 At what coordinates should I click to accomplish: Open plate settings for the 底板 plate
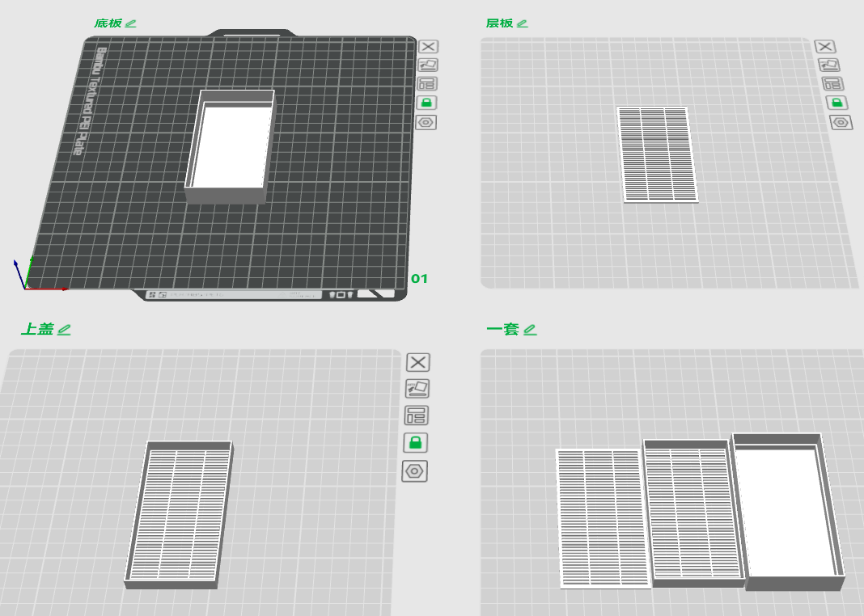click(426, 122)
